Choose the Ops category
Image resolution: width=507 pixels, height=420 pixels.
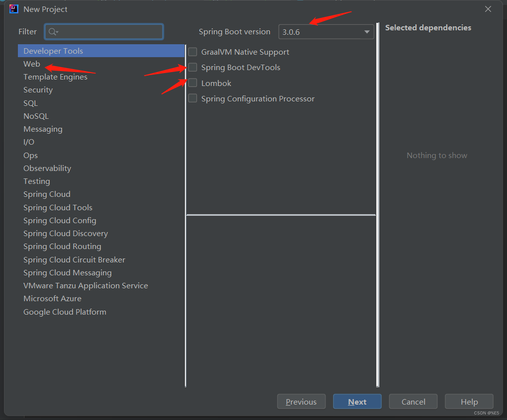101,155
